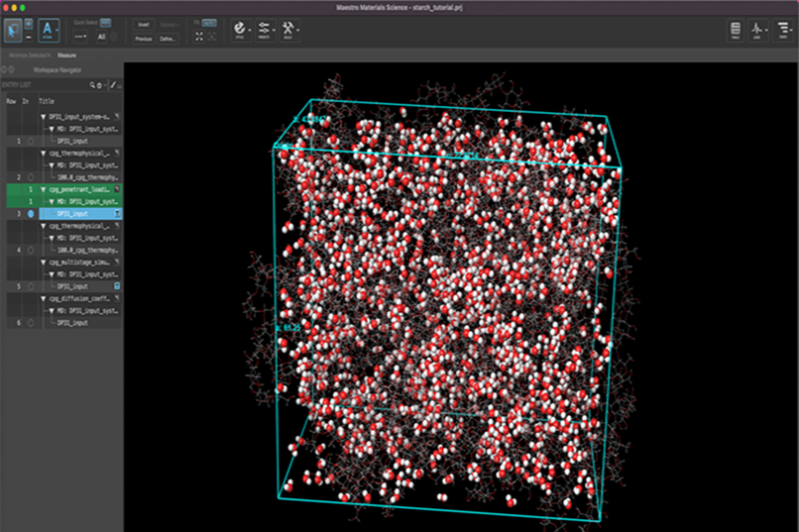This screenshot has height=532, width=799.
Task: Include row 1 DPII_input in workspace
Action: (30, 141)
